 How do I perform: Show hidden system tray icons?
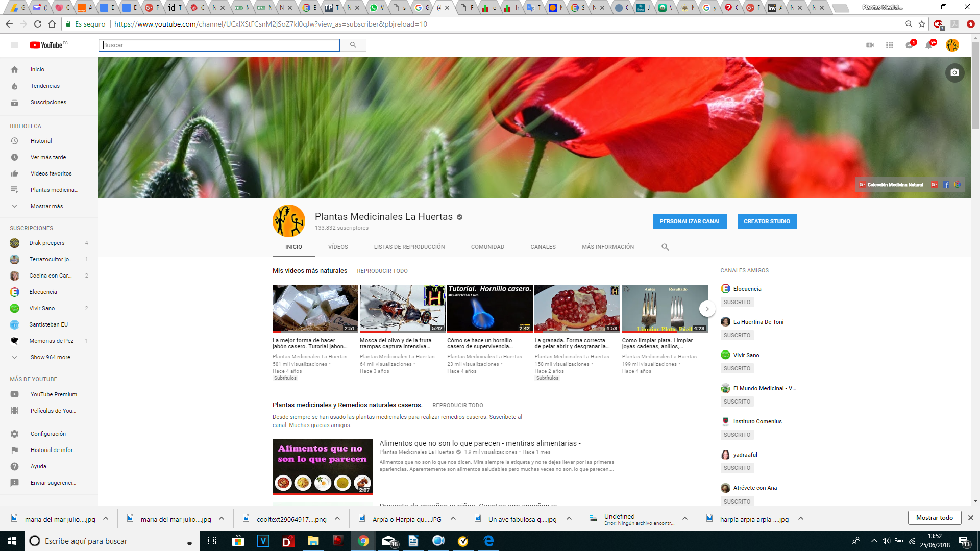tap(874, 541)
